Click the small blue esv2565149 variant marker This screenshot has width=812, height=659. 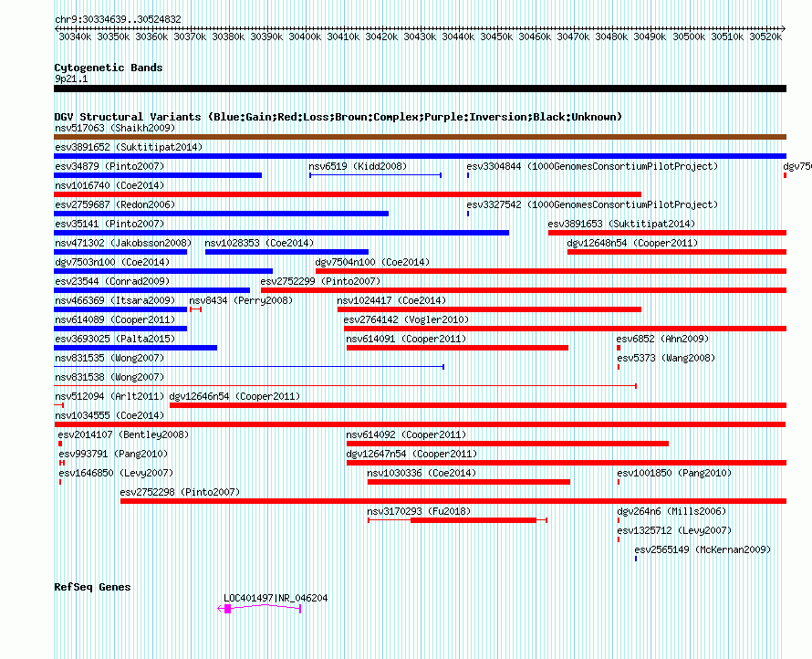[x=636, y=559]
